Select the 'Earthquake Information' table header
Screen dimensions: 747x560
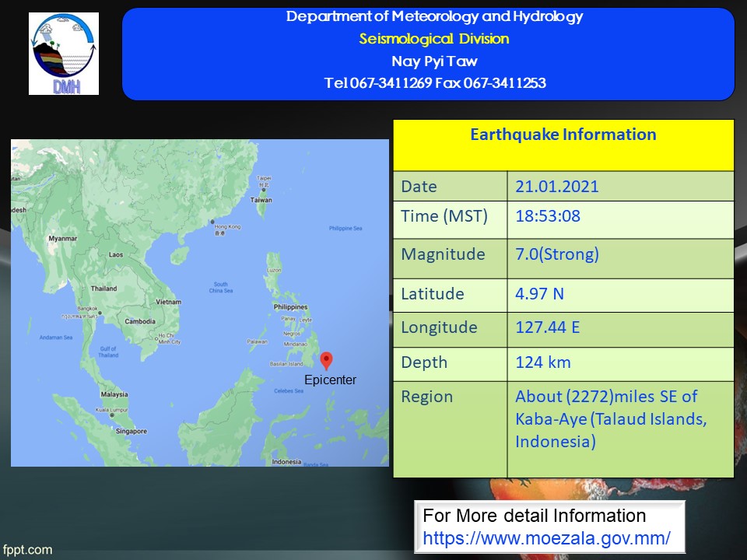563,135
